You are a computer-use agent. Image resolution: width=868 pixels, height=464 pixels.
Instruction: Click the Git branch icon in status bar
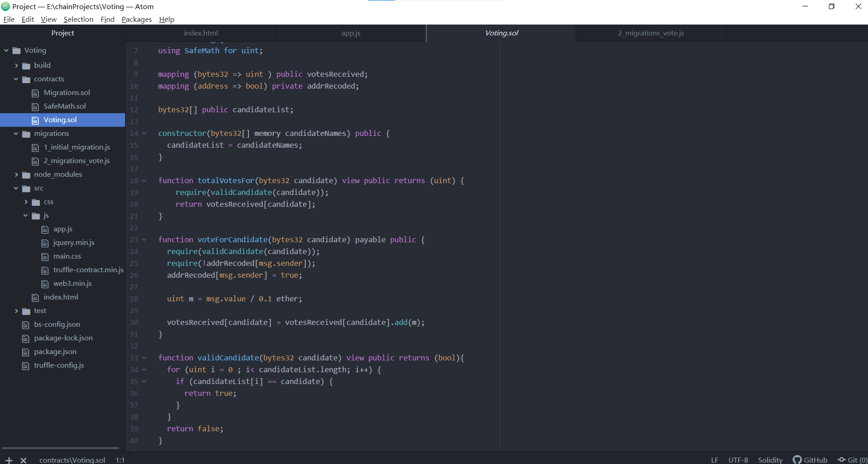842,460
